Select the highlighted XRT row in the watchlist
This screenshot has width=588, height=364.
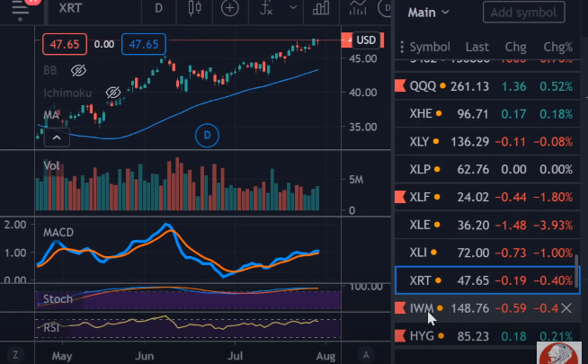click(x=487, y=280)
